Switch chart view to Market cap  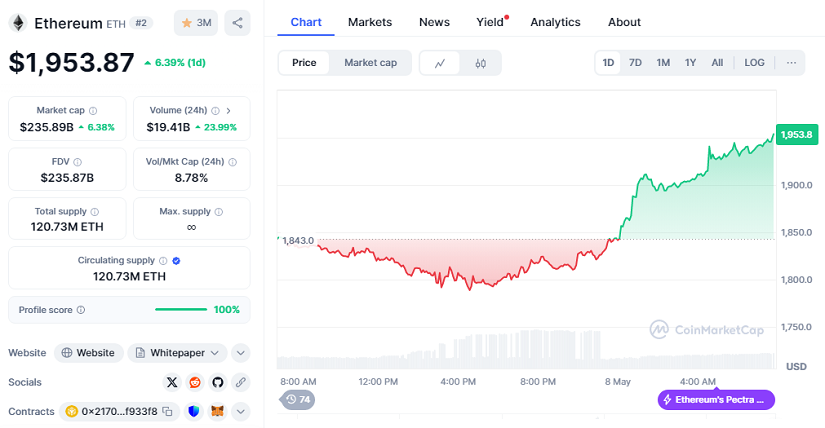pyautogui.click(x=370, y=63)
